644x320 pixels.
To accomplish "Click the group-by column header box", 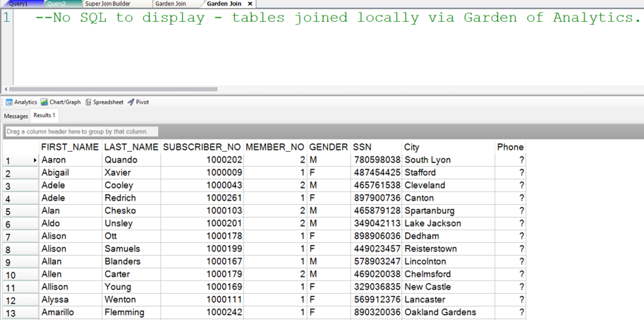I will [x=81, y=131].
